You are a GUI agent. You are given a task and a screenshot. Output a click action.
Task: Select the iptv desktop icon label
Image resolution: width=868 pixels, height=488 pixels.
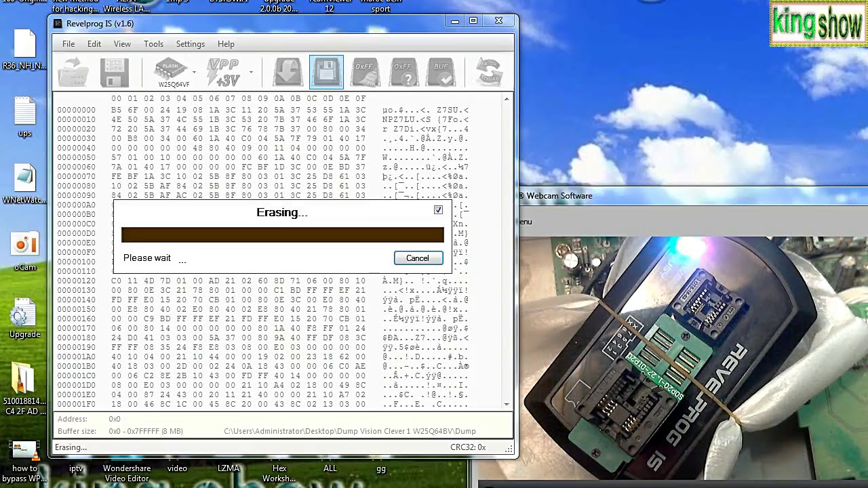point(76,468)
